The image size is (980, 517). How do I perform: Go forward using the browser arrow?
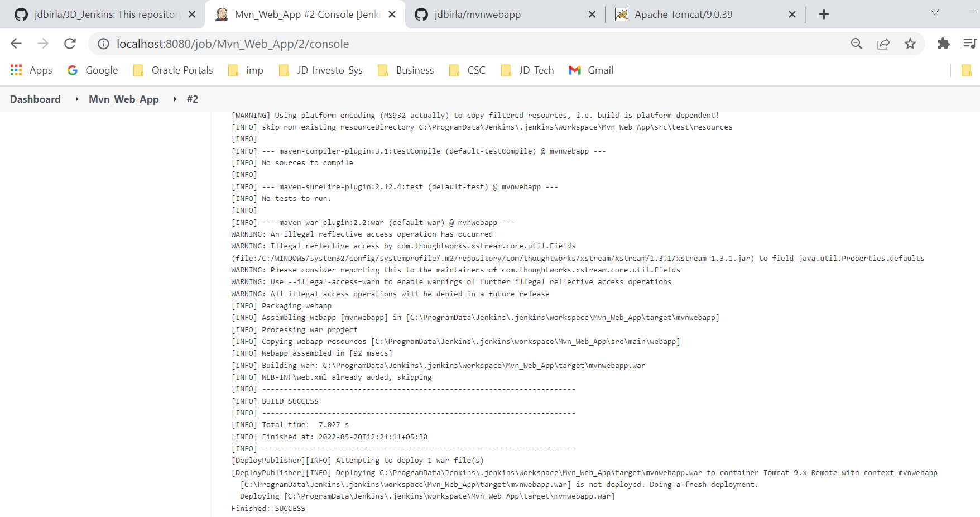[x=43, y=44]
